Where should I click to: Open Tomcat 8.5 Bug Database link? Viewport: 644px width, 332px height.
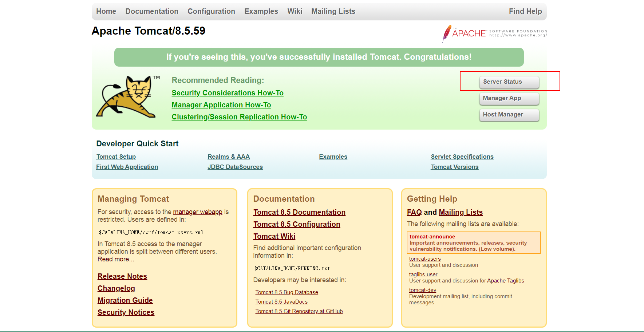coord(287,292)
